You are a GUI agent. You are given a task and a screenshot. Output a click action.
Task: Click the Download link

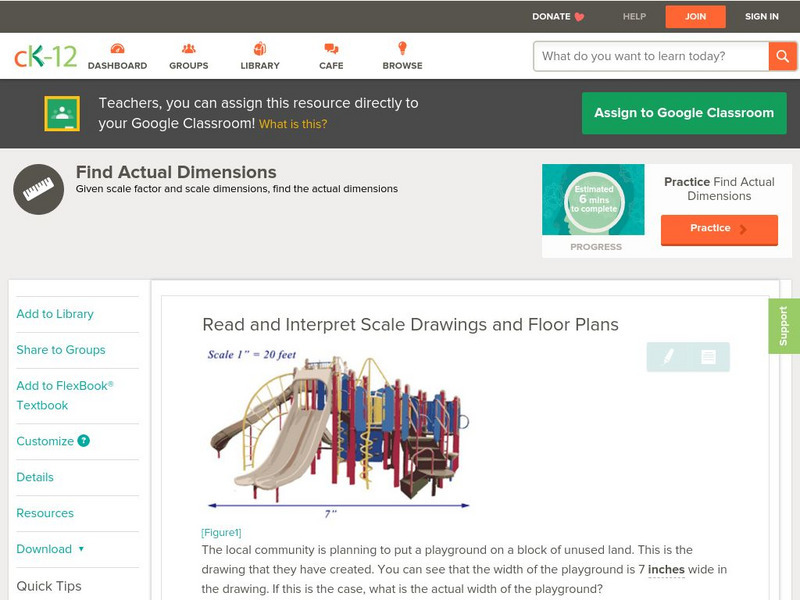[x=44, y=549]
